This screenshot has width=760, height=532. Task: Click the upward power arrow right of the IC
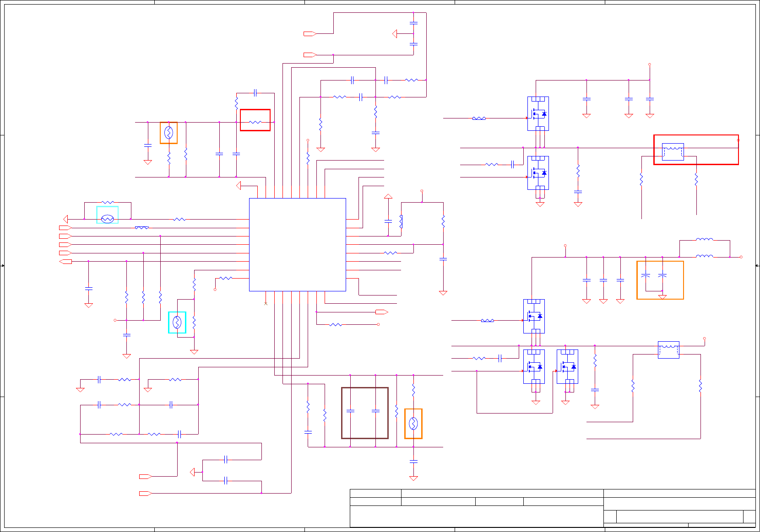pos(388,196)
